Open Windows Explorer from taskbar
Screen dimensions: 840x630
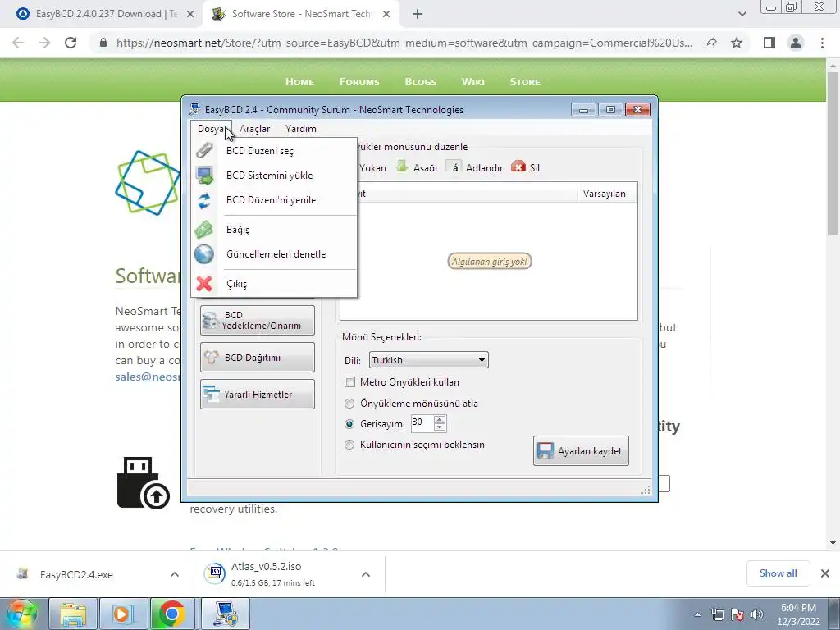click(x=73, y=614)
